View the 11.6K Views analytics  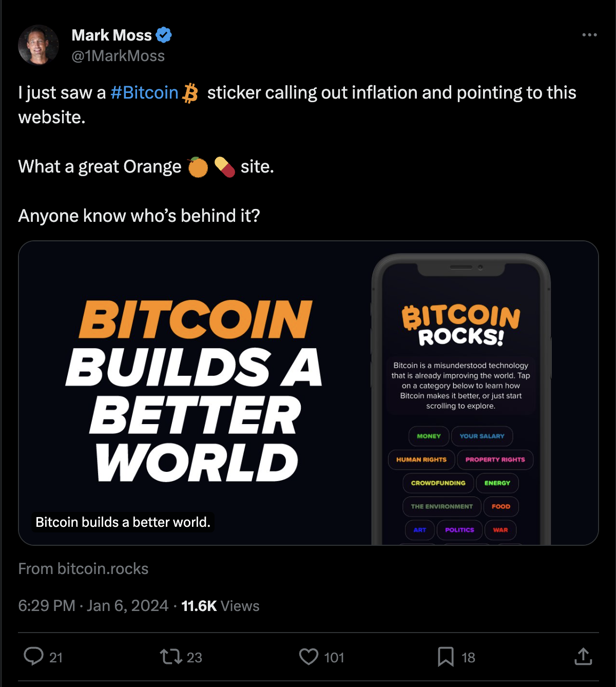220,606
